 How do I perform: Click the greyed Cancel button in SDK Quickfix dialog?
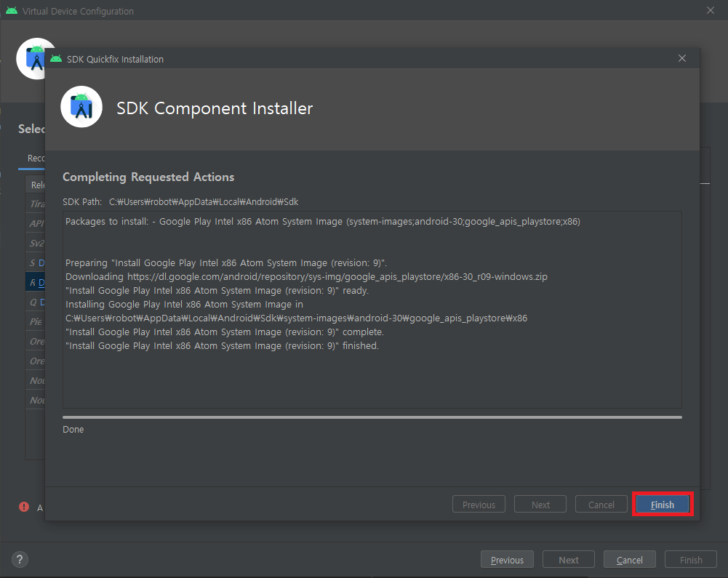601,504
